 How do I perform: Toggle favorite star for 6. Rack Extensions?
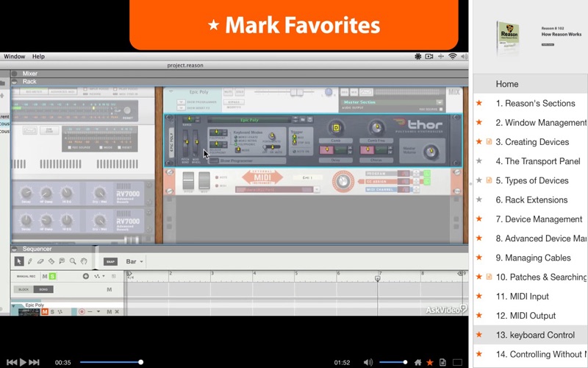(479, 199)
